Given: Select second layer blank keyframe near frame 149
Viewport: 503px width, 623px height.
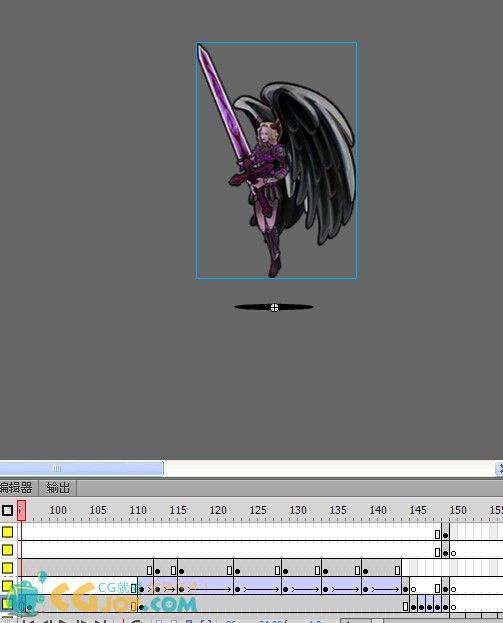Looking at the screenshot, I should tap(453, 553).
